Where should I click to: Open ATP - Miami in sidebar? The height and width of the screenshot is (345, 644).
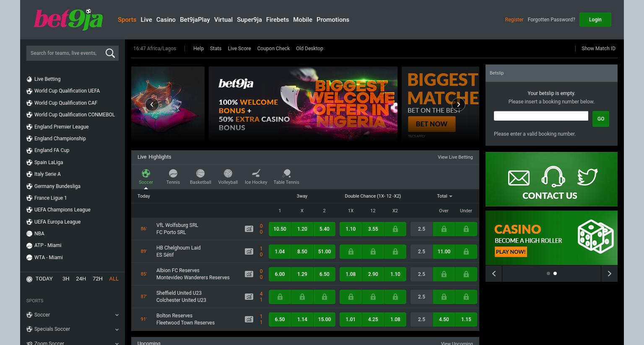point(48,245)
